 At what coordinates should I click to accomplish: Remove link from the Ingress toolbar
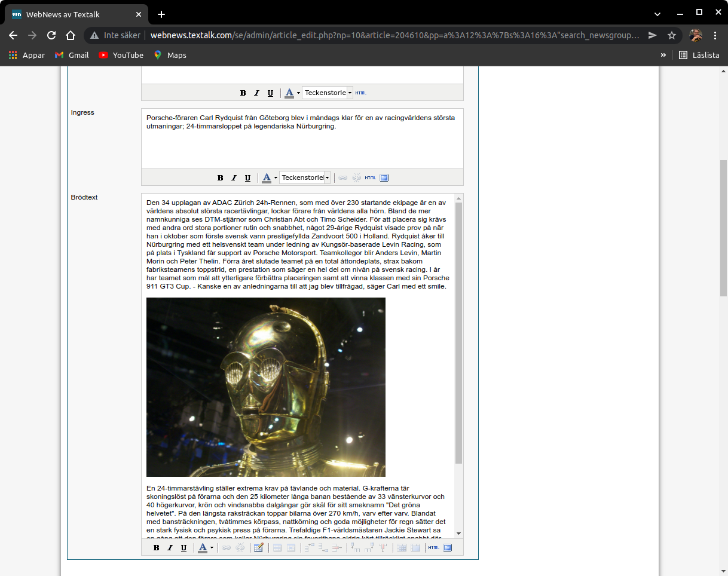[x=357, y=177]
